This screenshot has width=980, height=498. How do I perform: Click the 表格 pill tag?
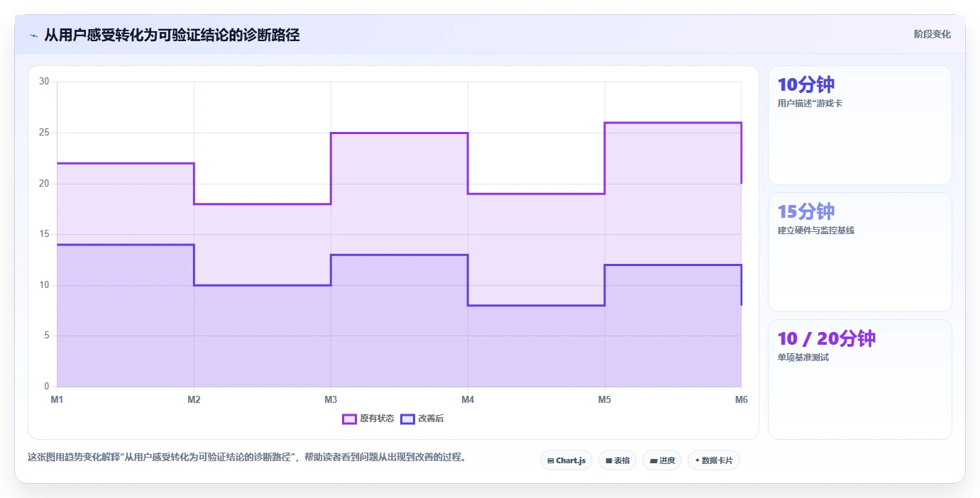click(617, 460)
